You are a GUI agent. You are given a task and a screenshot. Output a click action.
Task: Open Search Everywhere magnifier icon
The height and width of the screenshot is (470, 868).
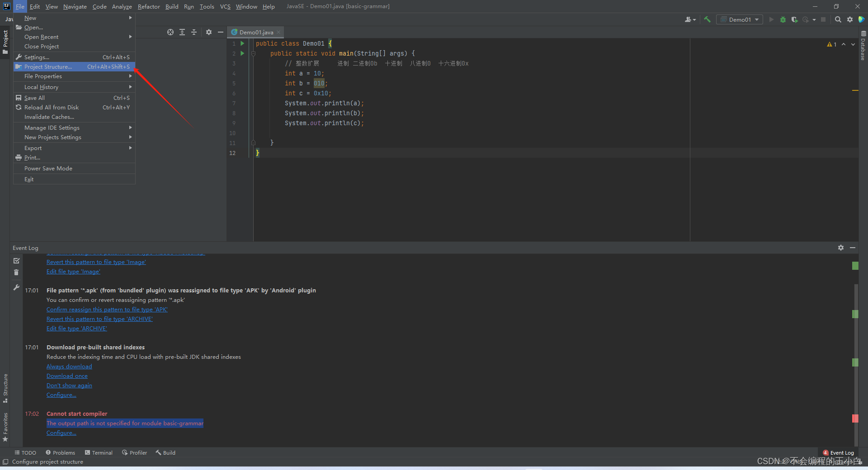(x=838, y=19)
